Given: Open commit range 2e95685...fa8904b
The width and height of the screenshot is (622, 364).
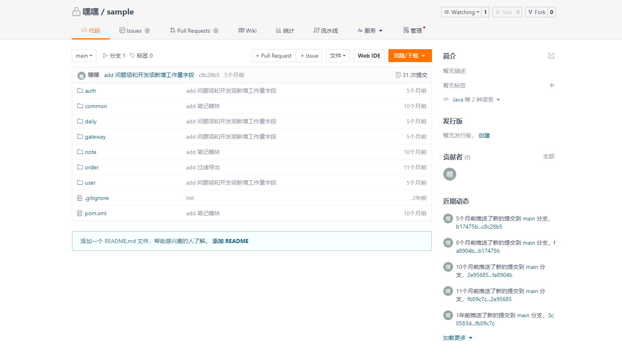Looking at the screenshot, I should (x=490, y=275).
